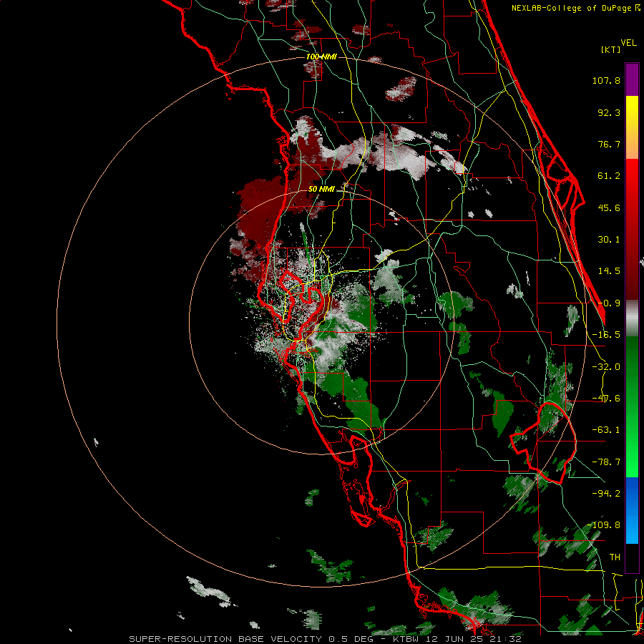Click the 76.7 scale value
644x644 pixels.
click(609, 144)
